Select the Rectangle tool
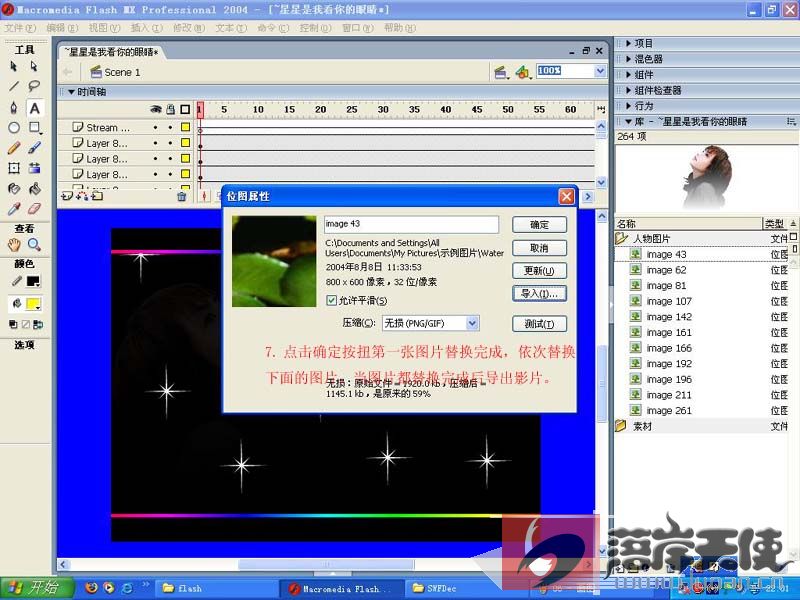800x600 pixels. tap(34, 128)
